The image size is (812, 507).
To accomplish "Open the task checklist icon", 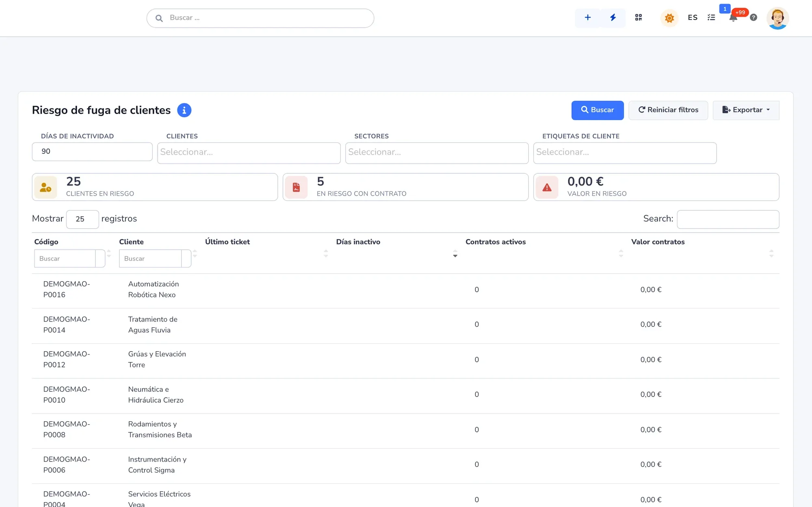I will pos(711,17).
